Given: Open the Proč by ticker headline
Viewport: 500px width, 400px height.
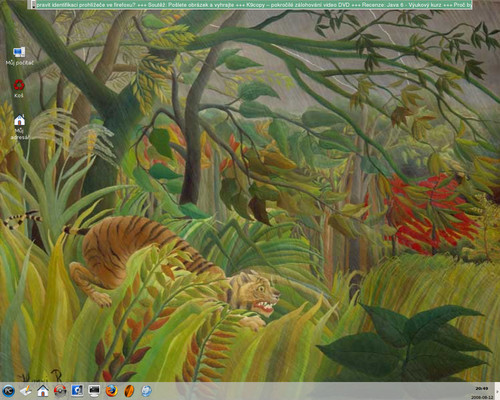Looking at the screenshot, I should click(463, 5).
